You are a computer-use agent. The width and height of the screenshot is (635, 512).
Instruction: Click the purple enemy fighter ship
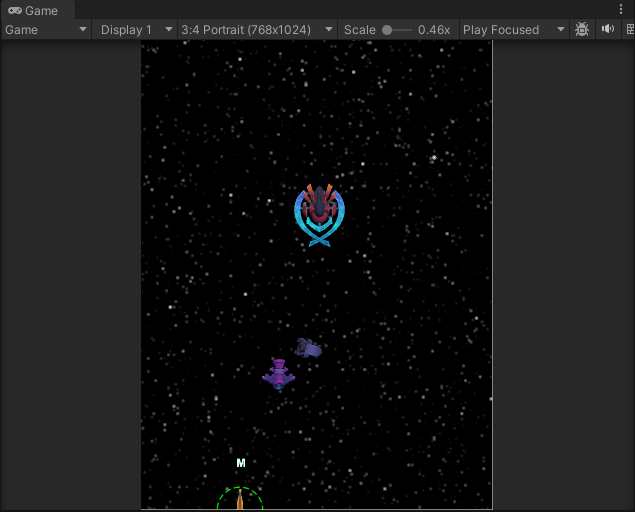(x=279, y=374)
